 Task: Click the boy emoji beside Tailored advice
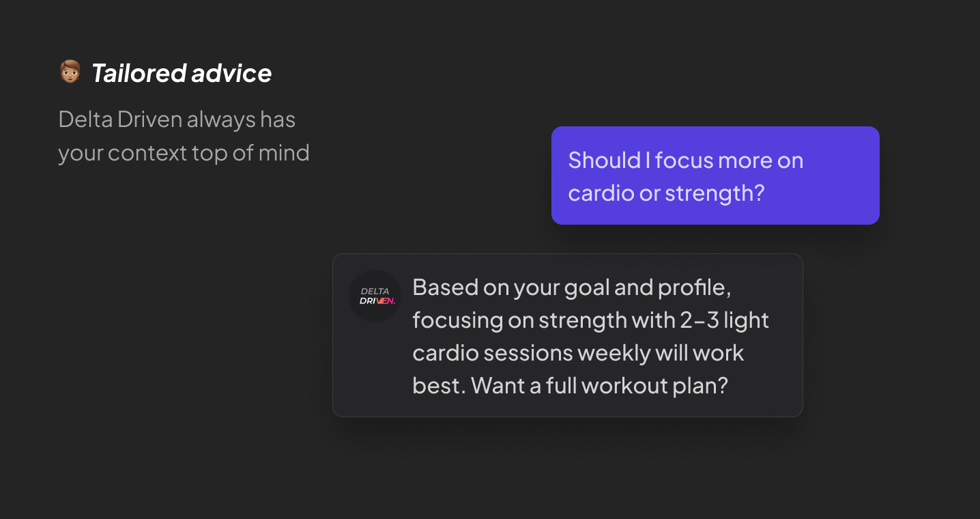(70, 72)
